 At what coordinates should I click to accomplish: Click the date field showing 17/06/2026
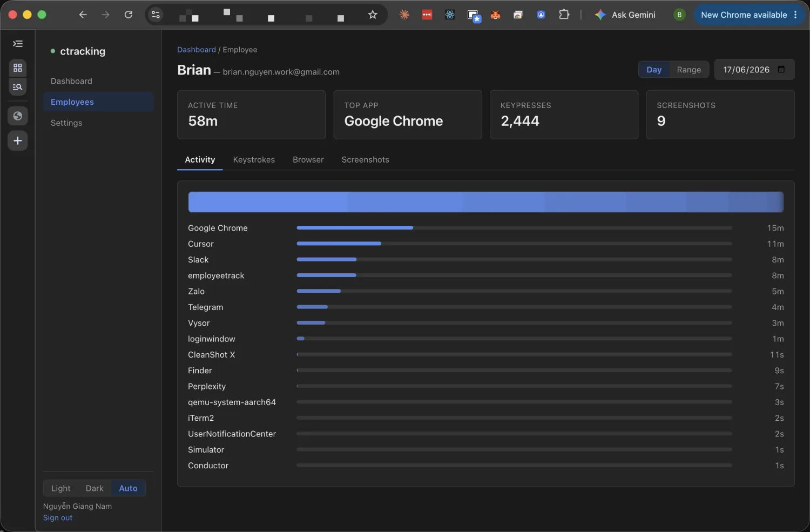coord(754,69)
